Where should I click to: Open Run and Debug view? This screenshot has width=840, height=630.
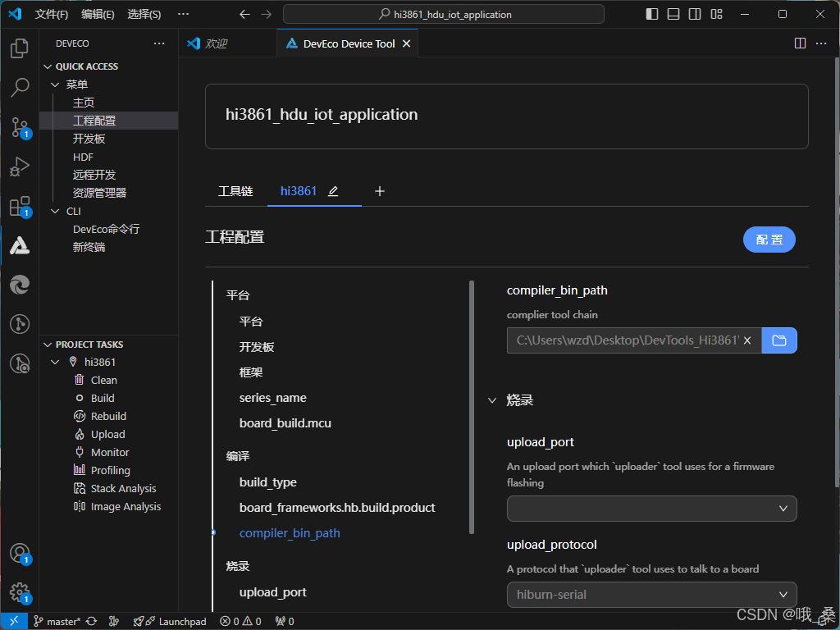click(20, 167)
